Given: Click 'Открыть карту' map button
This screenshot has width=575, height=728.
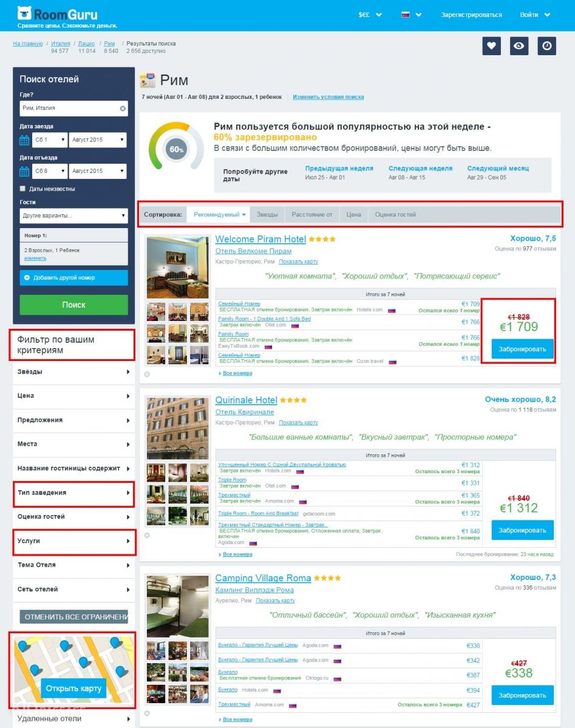Looking at the screenshot, I should 73,689.
